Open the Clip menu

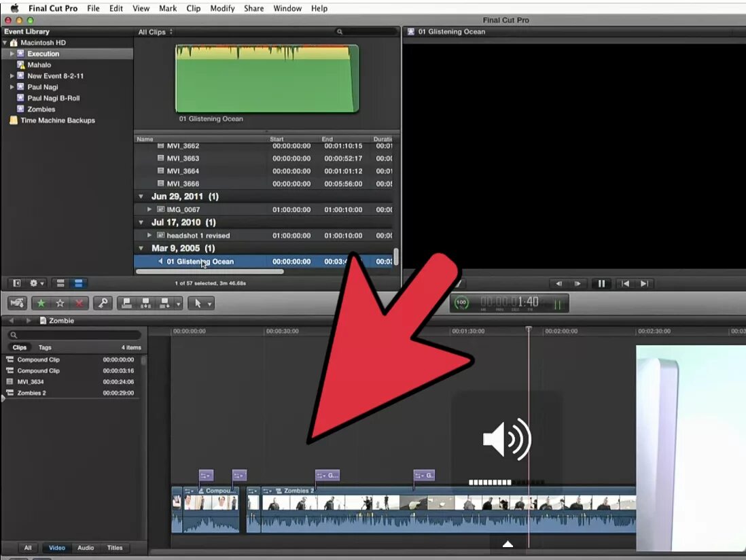tap(193, 8)
